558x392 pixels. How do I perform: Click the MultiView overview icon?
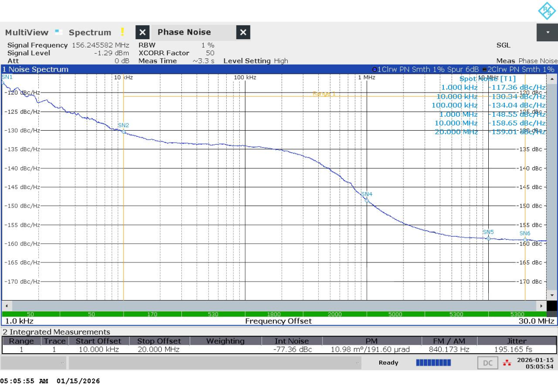tap(59, 32)
